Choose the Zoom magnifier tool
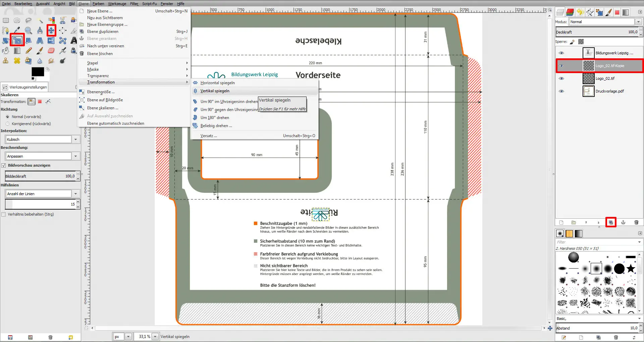 tap(29, 31)
